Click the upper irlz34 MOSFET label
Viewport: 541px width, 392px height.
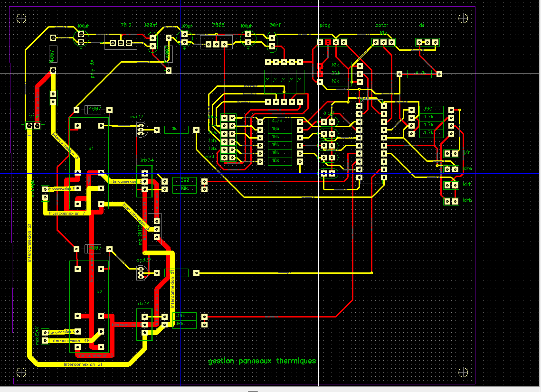[147, 160]
